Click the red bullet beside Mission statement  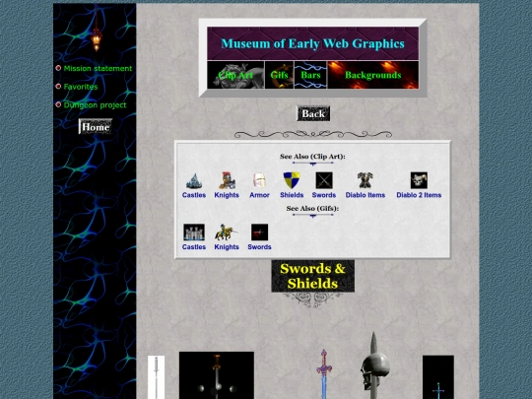tap(58, 68)
